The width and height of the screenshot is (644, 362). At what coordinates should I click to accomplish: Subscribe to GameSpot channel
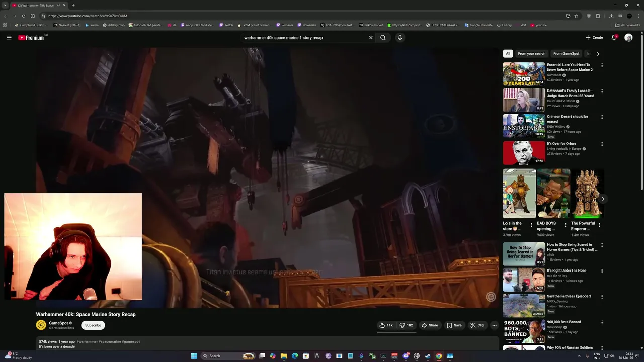tap(93, 325)
